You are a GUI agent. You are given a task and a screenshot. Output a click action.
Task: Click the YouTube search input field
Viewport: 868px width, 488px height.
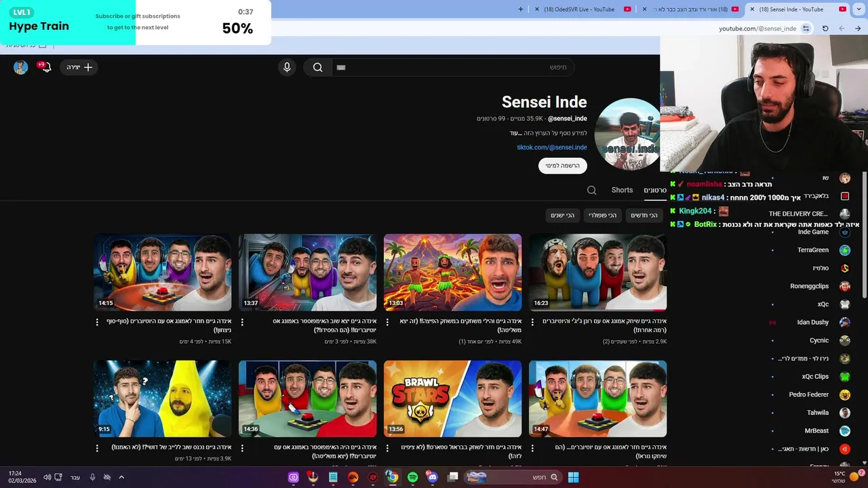[x=453, y=67]
